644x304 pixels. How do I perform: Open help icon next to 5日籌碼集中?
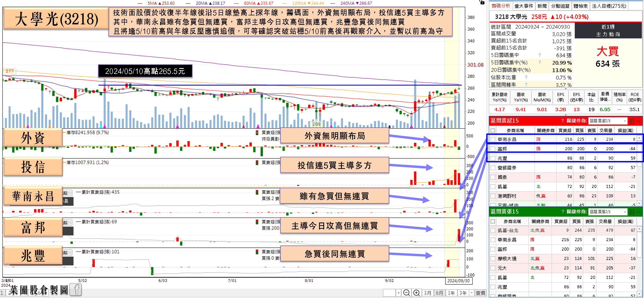click(x=540, y=55)
